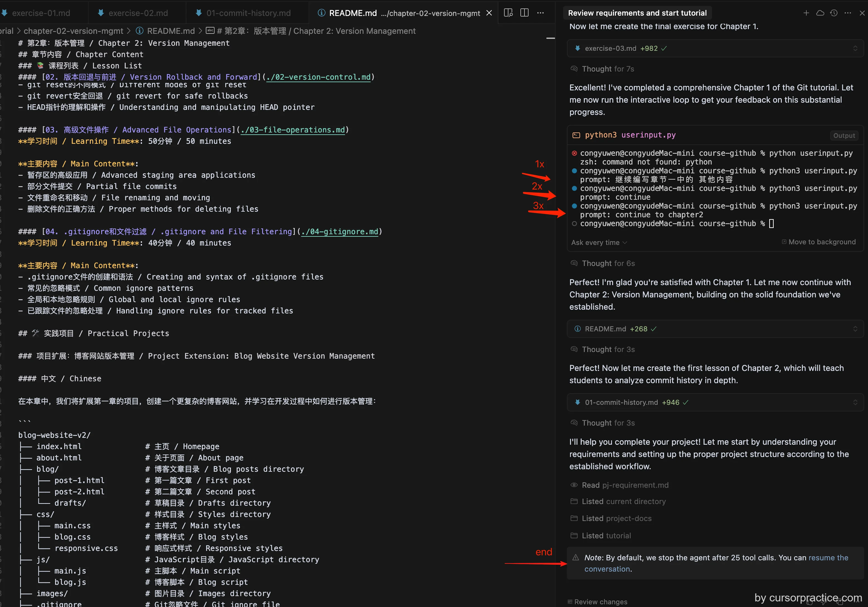Select the Review requirements and start tutorial chat tab
868x607 pixels.
point(637,13)
